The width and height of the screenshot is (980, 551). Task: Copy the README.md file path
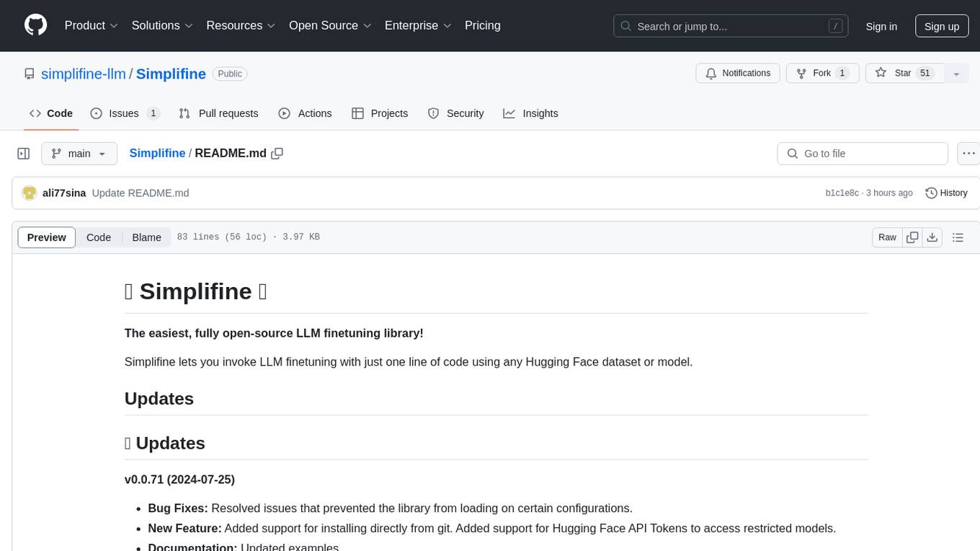pyautogui.click(x=277, y=153)
